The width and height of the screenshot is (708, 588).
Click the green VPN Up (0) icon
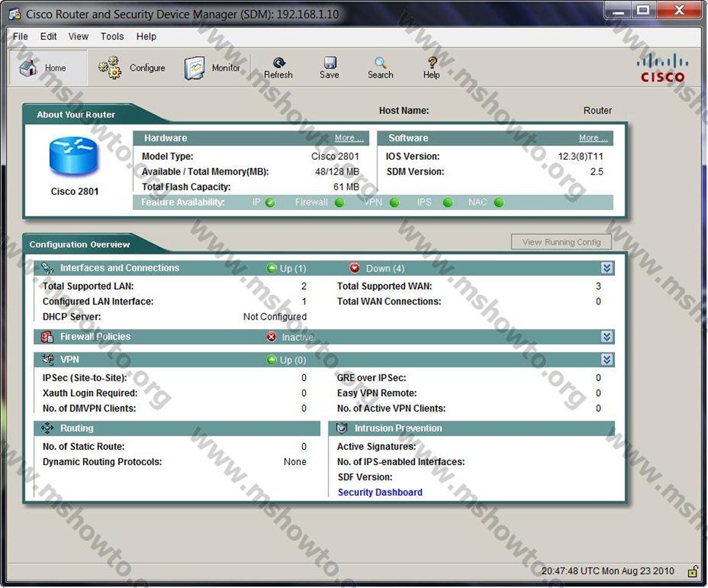pyautogui.click(x=272, y=360)
